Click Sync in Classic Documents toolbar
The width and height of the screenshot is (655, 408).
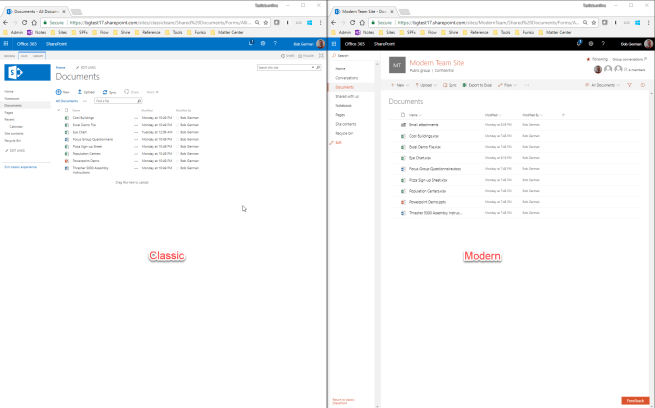[x=109, y=92]
